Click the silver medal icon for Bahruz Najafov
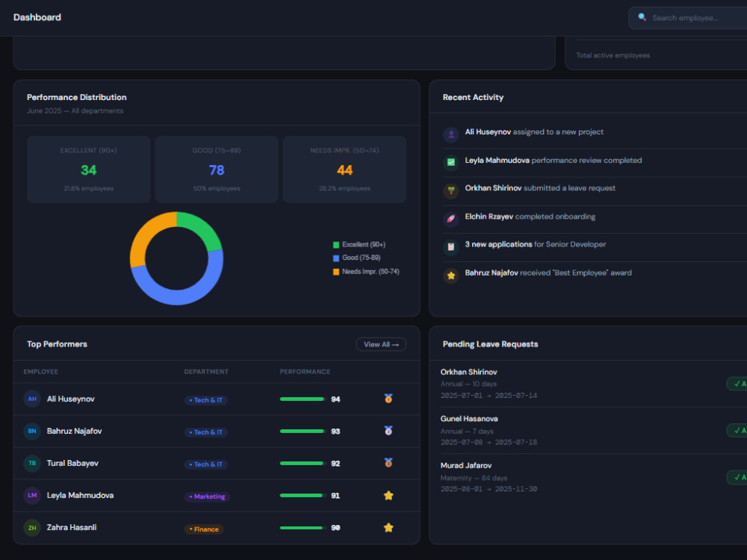747x560 pixels. tap(388, 431)
